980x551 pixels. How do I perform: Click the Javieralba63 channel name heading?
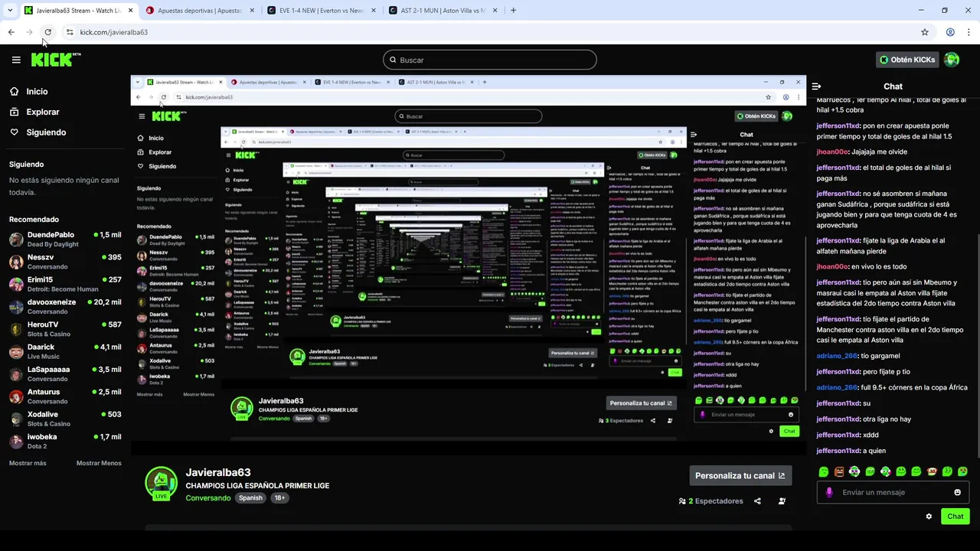[x=218, y=472]
